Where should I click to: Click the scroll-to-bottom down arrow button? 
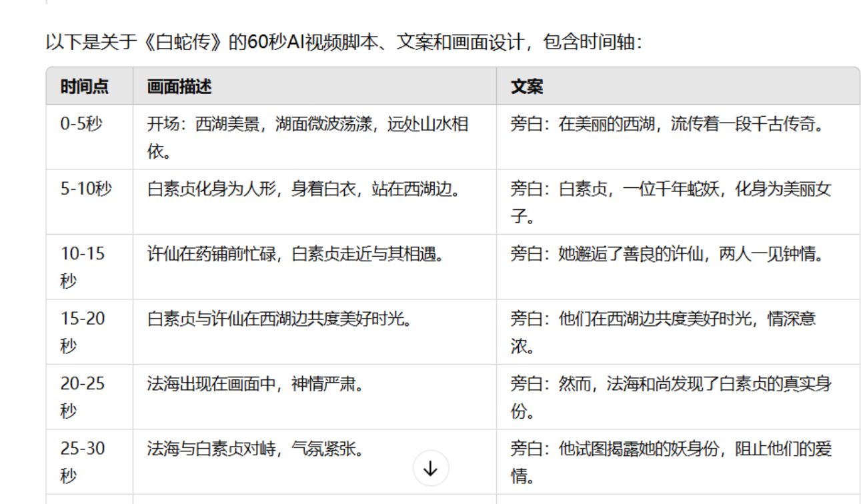coord(431,469)
